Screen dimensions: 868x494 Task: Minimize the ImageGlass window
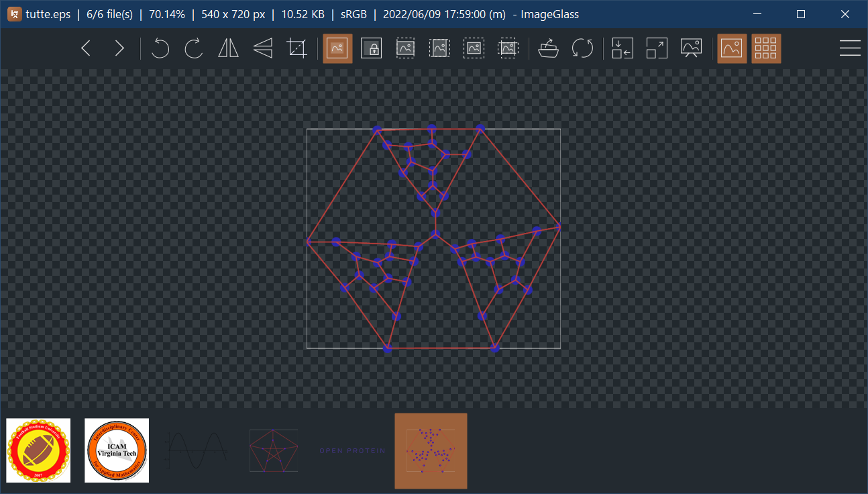pos(757,14)
